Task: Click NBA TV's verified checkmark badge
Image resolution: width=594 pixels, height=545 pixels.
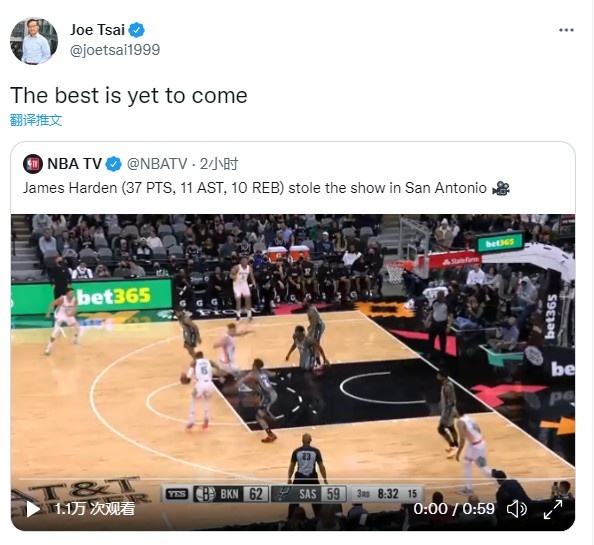Action: click(113, 164)
